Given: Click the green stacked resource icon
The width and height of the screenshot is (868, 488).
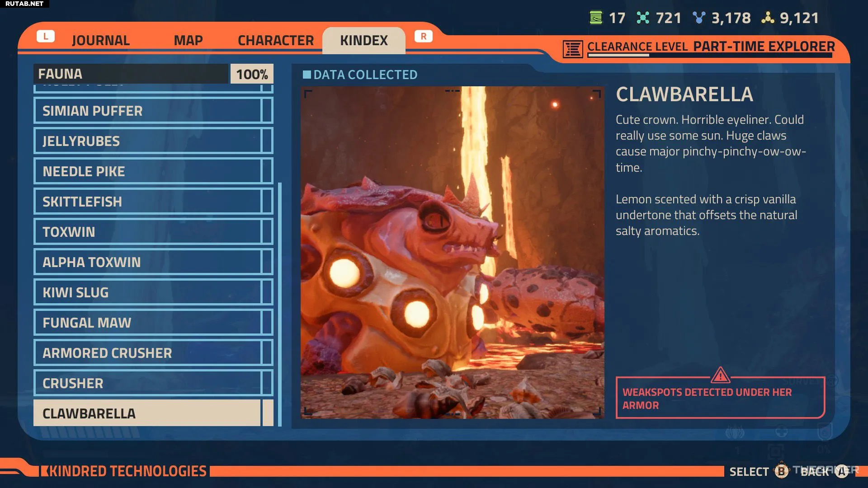Looking at the screenshot, I should coord(596,18).
